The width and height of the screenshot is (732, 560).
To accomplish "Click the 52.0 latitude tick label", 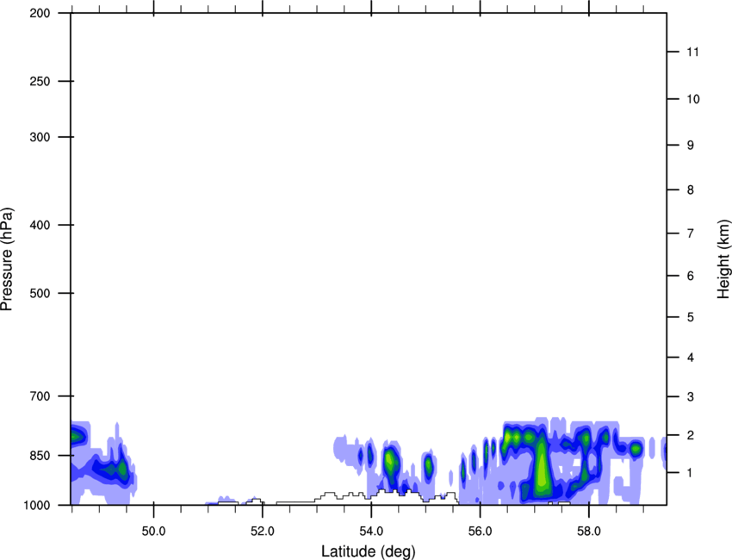I will click(x=263, y=528).
